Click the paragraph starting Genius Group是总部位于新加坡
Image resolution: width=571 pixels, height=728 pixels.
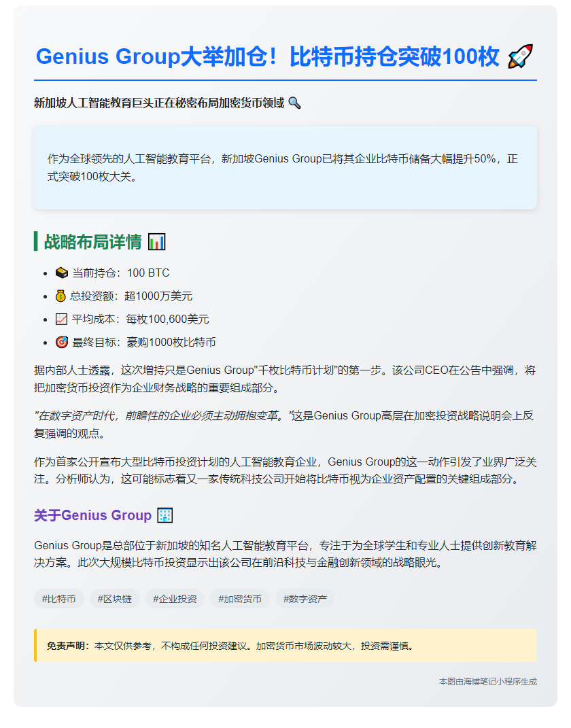(x=285, y=554)
